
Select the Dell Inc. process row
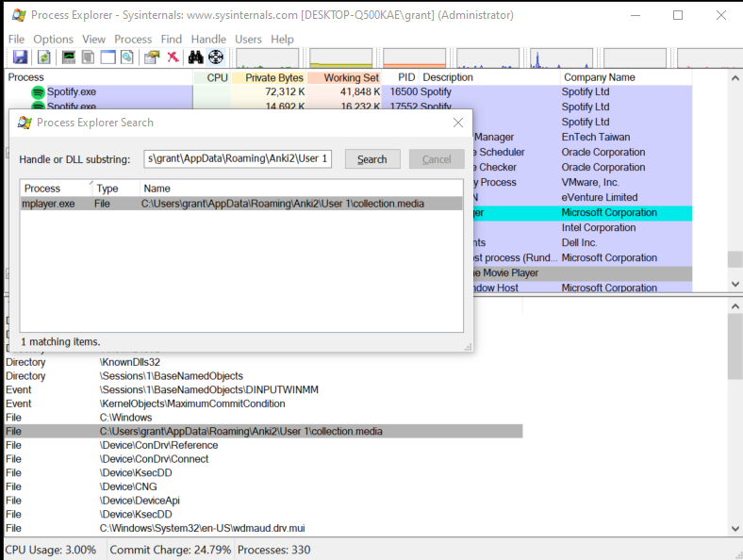tap(583, 242)
